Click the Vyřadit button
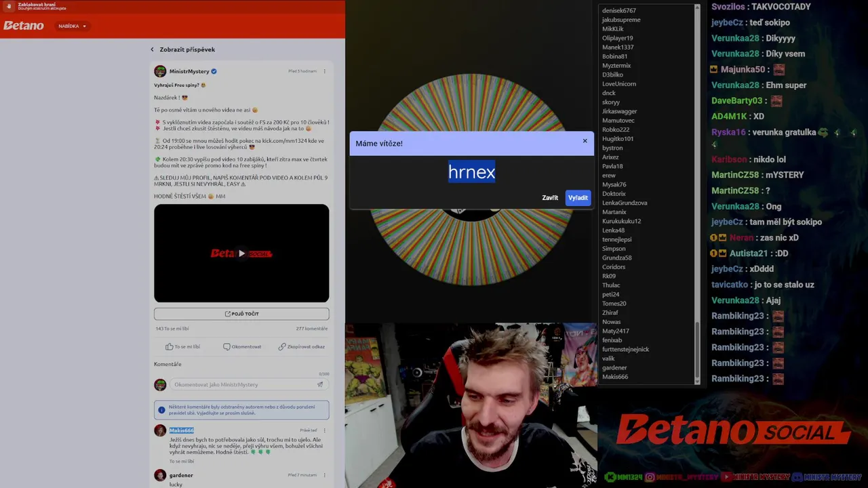Screen dimensions: 868x488 point(578,198)
